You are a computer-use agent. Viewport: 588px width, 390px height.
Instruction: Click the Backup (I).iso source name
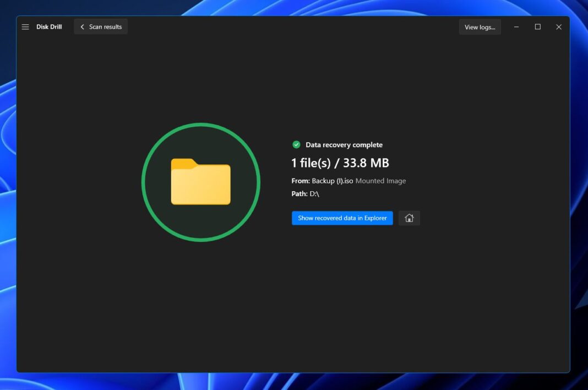[333, 181]
